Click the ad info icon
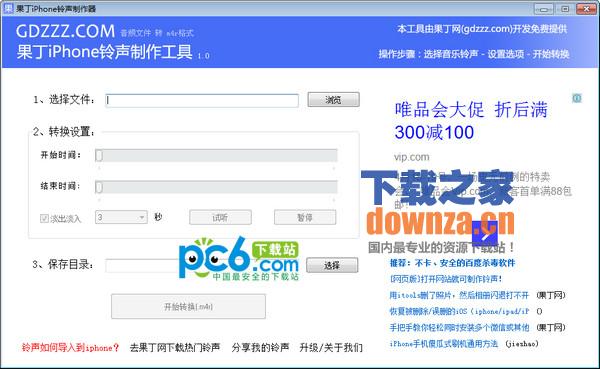The width and height of the screenshot is (600, 369). coord(577,98)
